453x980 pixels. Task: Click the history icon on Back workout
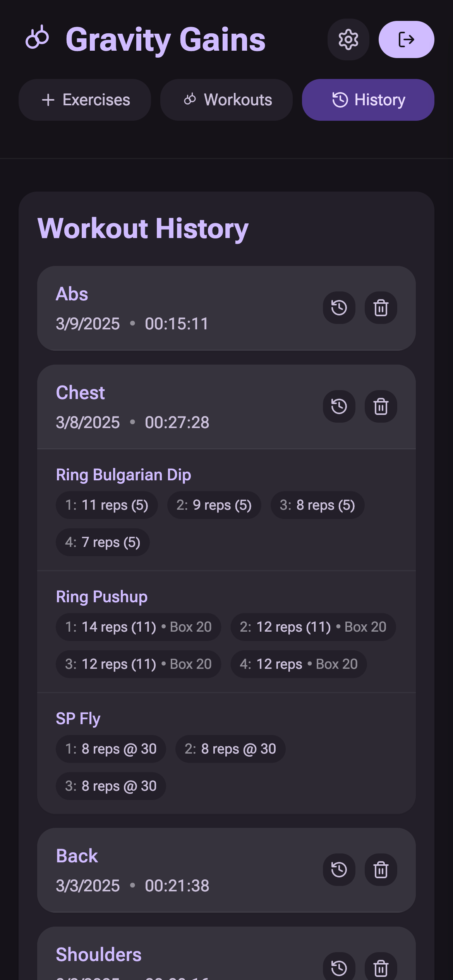[x=339, y=869]
